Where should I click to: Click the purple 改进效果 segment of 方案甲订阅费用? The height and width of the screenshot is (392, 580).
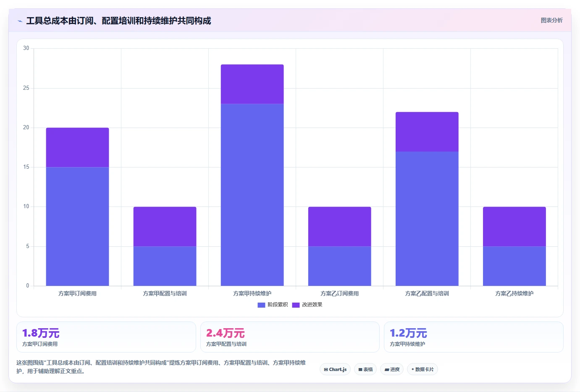coord(77,147)
